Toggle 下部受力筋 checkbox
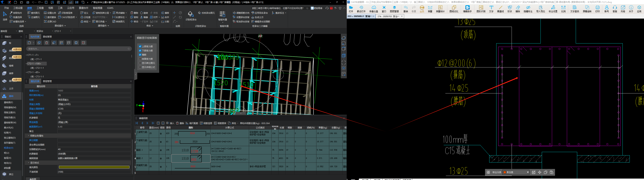Viewport: 644px width, 180px height. [x=140, y=51]
